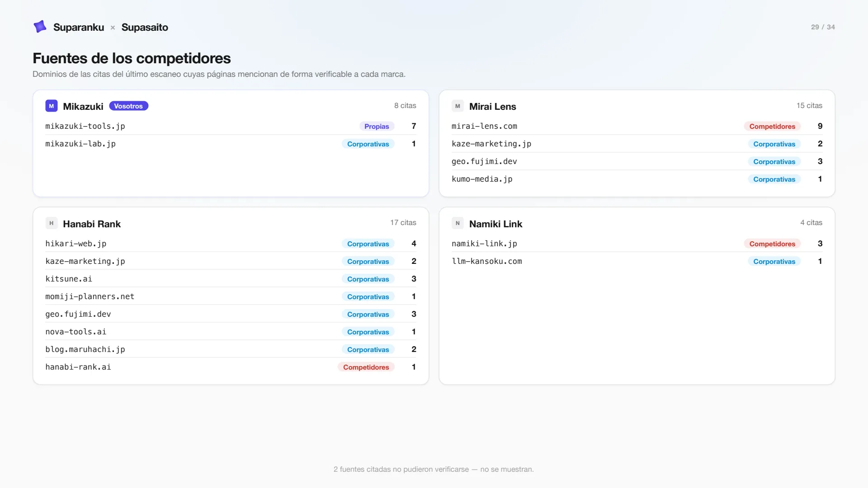This screenshot has height=488, width=868.
Task: Click the Supasaito name in header
Action: point(145,27)
